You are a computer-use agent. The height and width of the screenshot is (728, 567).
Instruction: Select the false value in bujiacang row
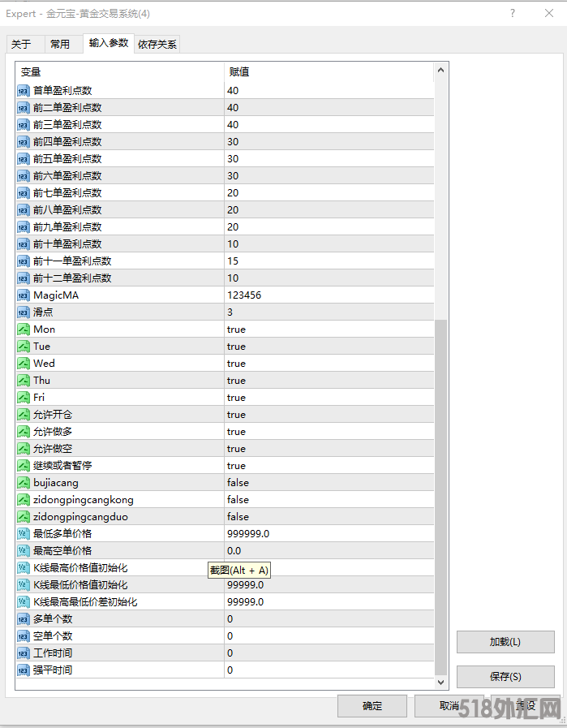[238, 482]
